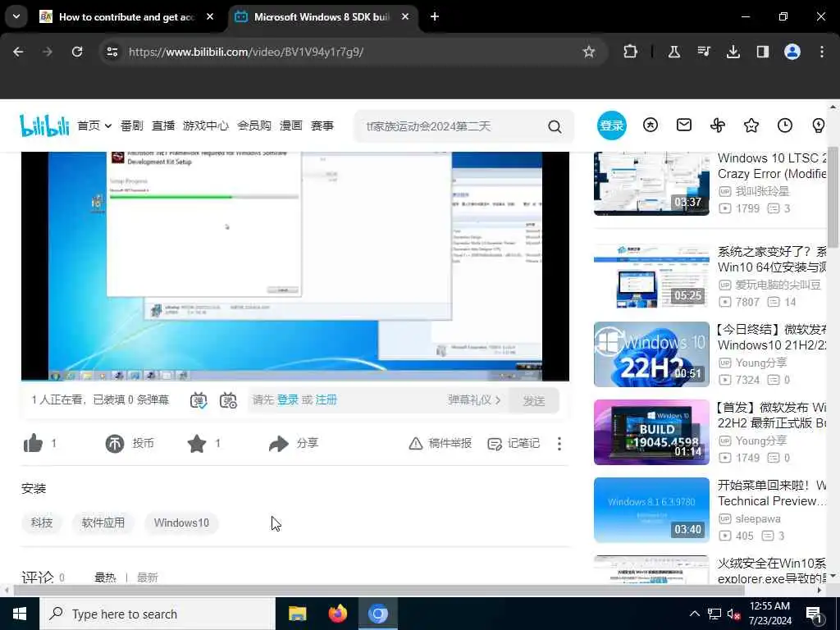Open the tab search dropdown arrow
840x630 pixels.
(16, 16)
